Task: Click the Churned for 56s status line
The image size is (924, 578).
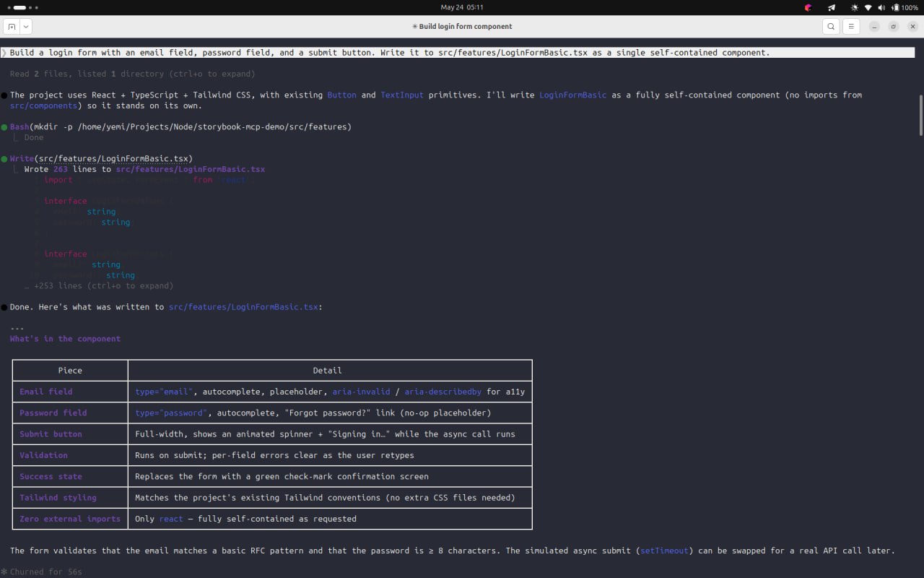Action: click(41, 571)
